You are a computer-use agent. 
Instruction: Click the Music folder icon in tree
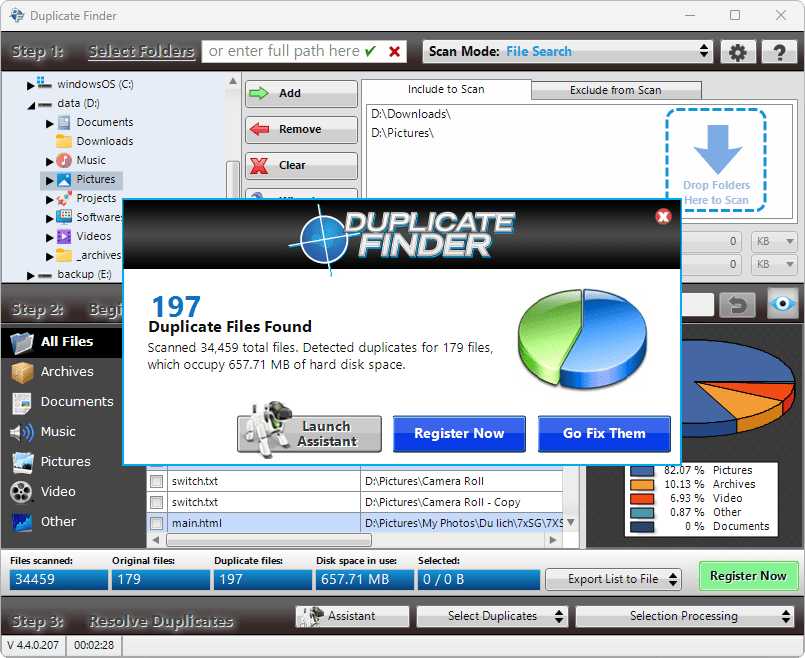tap(64, 160)
